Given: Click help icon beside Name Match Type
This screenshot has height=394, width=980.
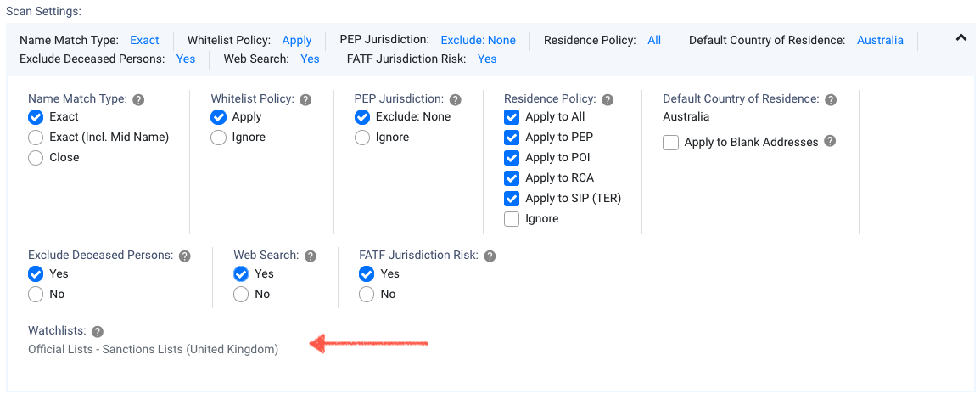Looking at the screenshot, I should [138, 99].
